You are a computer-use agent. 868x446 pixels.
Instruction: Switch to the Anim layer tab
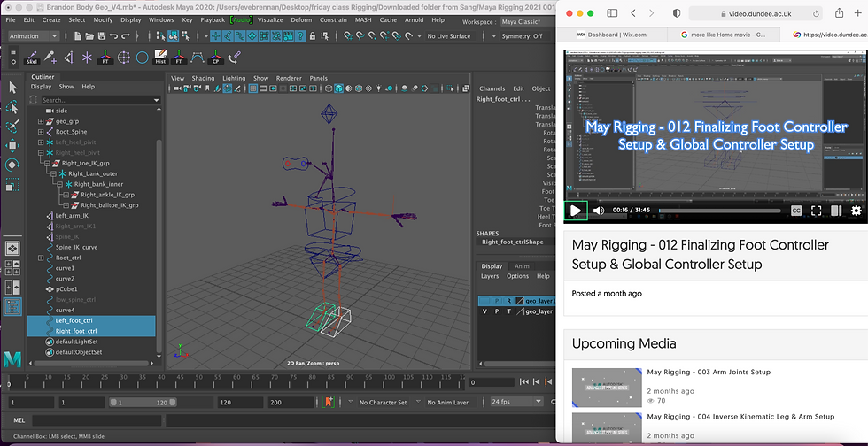pos(522,266)
